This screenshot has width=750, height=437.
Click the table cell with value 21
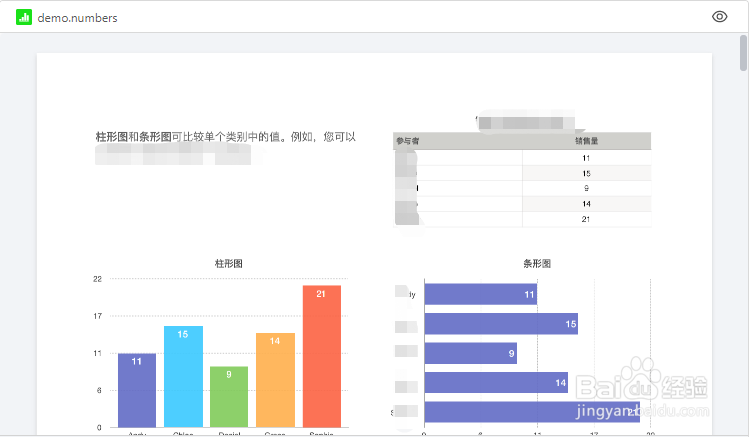[586, 219]
